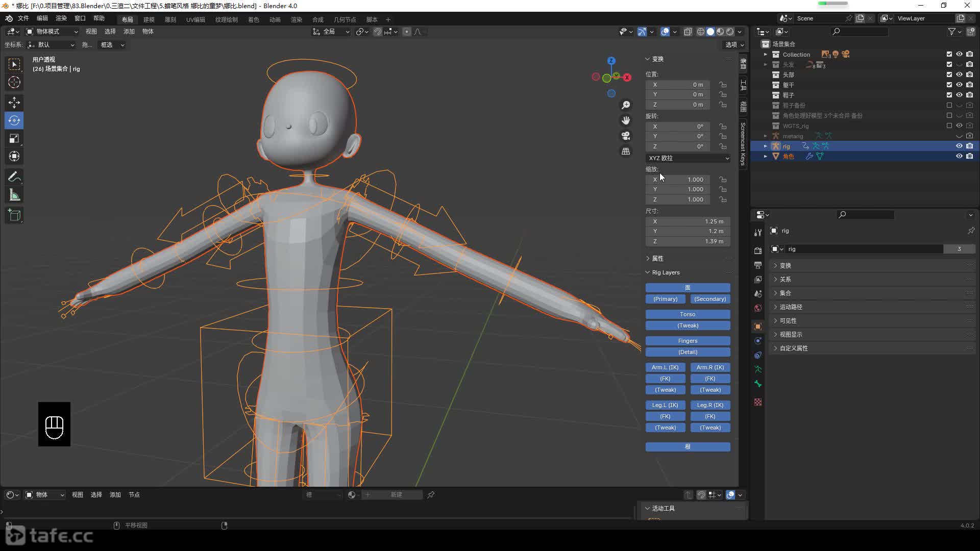The image size is (980, 551).
Task: Open the Scene properties tab
Action: (x=758, y=293)
